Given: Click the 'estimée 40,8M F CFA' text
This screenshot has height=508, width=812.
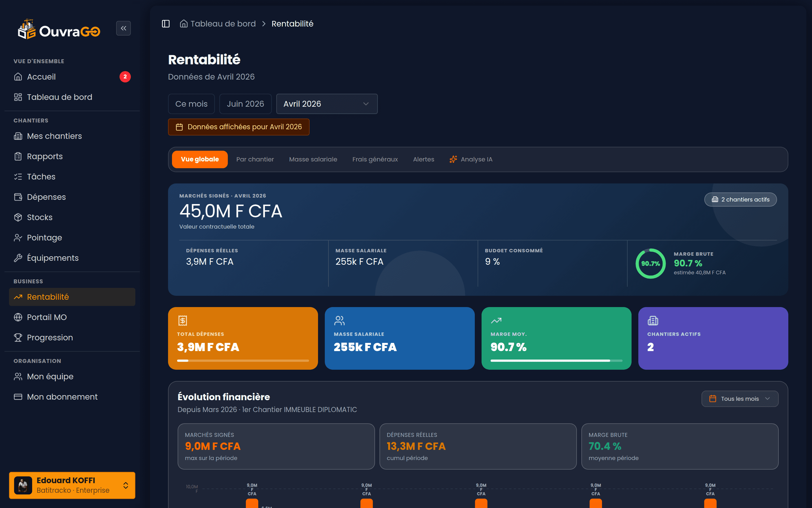Looking at the screenshot, I should [x=700, y=272].
